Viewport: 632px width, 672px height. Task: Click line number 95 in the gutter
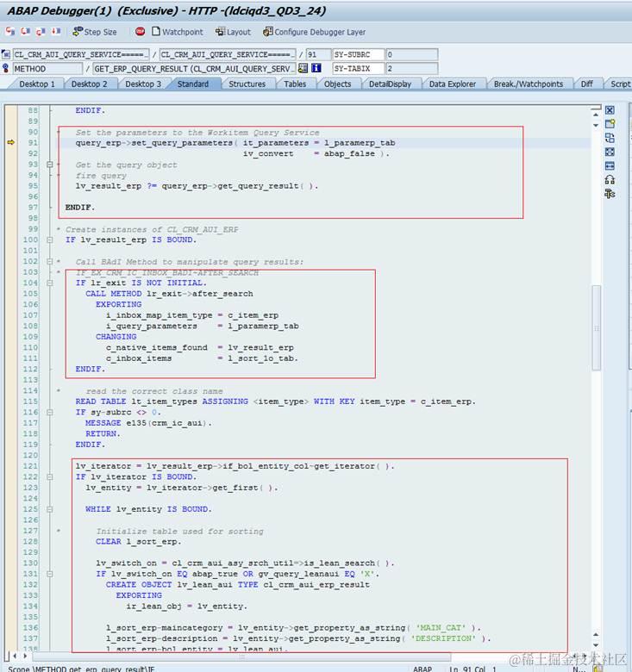[33, 185]
